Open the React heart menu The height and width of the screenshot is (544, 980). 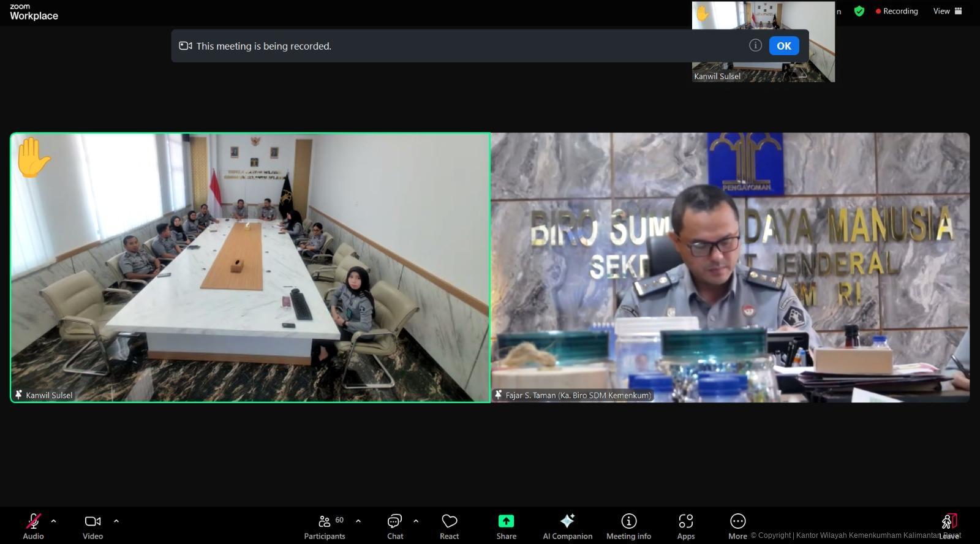449,526
